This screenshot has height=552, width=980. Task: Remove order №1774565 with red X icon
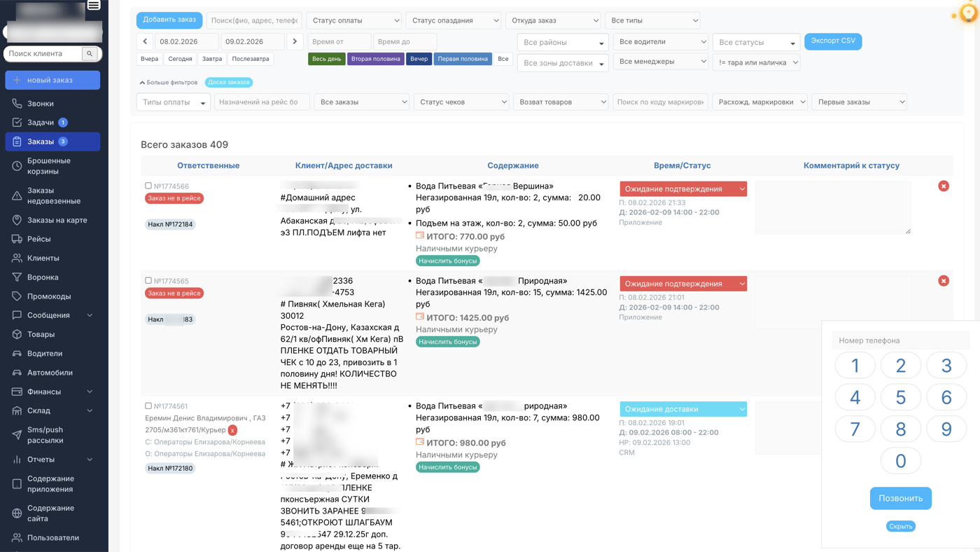pyautogui.click(x=944, y=281)
